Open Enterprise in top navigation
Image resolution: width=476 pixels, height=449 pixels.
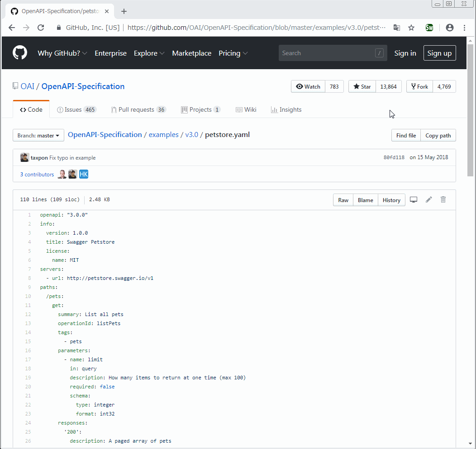[110, 53]
